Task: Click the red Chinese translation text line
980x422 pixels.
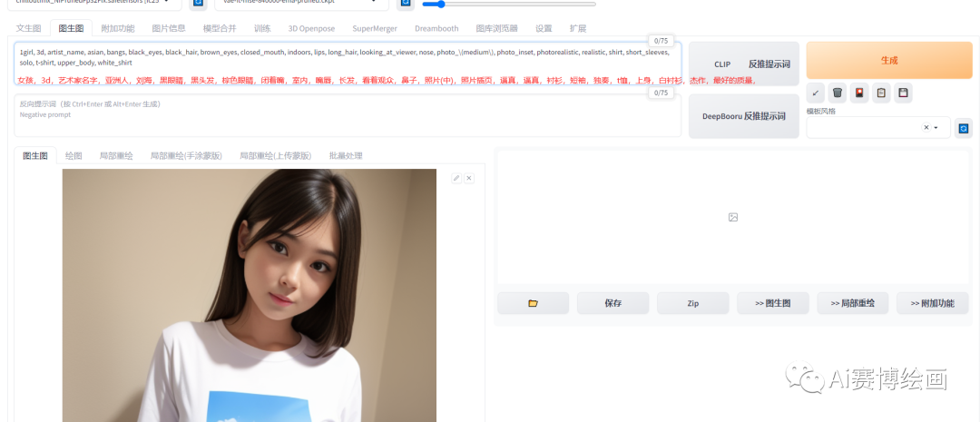Action: click(387, 80)
